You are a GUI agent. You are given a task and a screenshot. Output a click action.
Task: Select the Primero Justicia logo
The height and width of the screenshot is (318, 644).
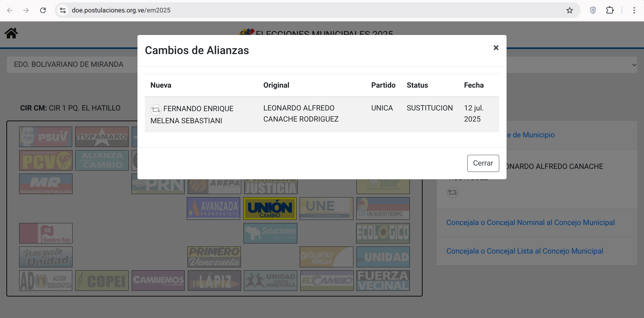click(x=271, y=186)
